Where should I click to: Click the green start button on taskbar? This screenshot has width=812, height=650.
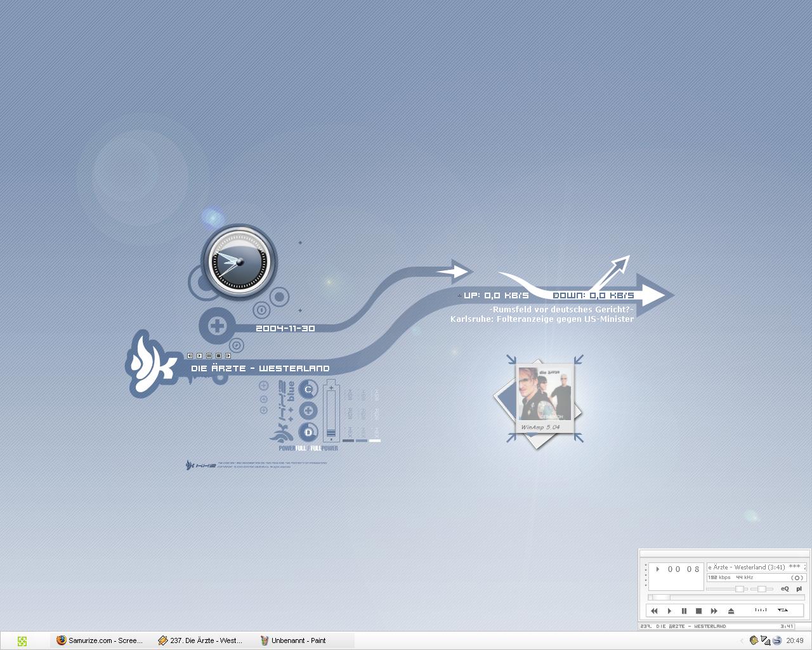click(22, 641)
